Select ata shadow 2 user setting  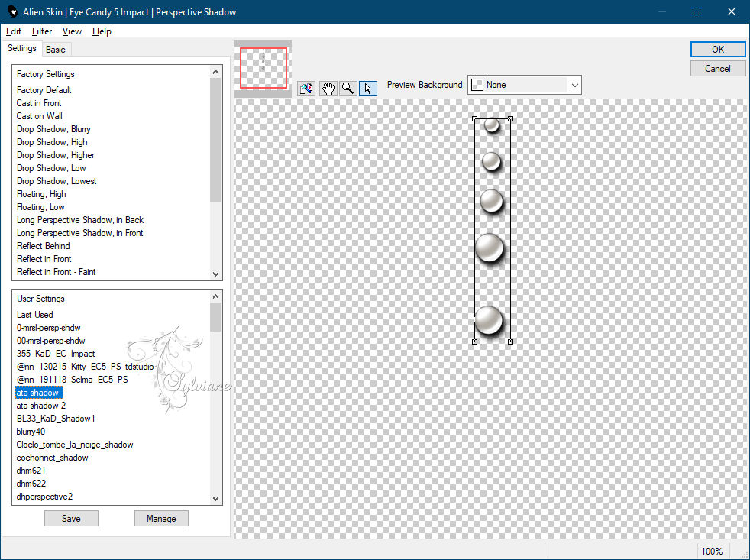[41, 406]
